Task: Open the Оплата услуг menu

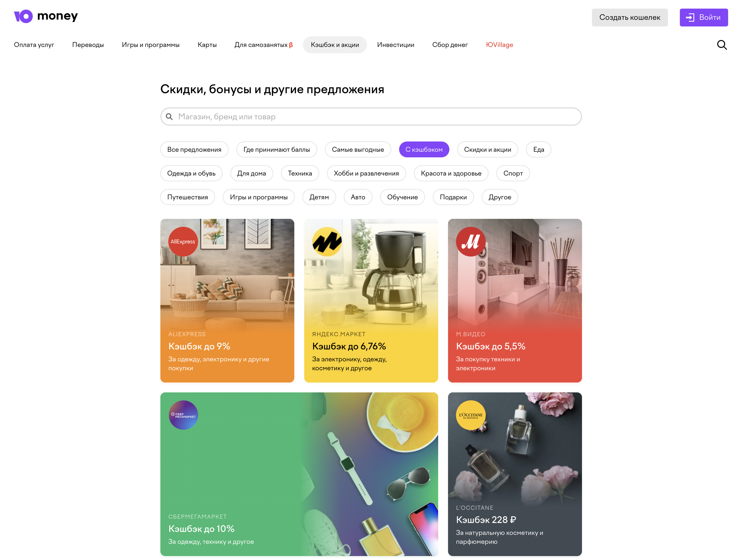Action: coord(34,45)
